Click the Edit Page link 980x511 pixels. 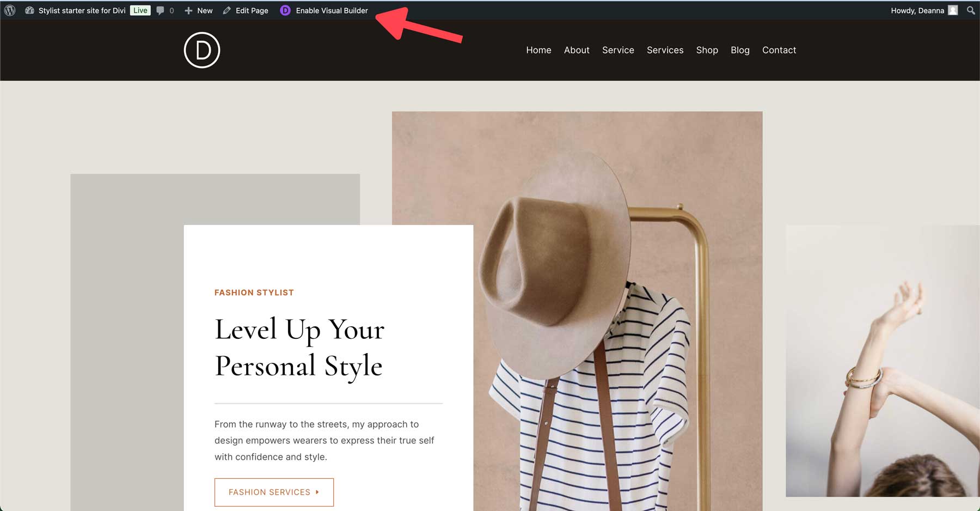pyautogui.click(x=251, y=10)
